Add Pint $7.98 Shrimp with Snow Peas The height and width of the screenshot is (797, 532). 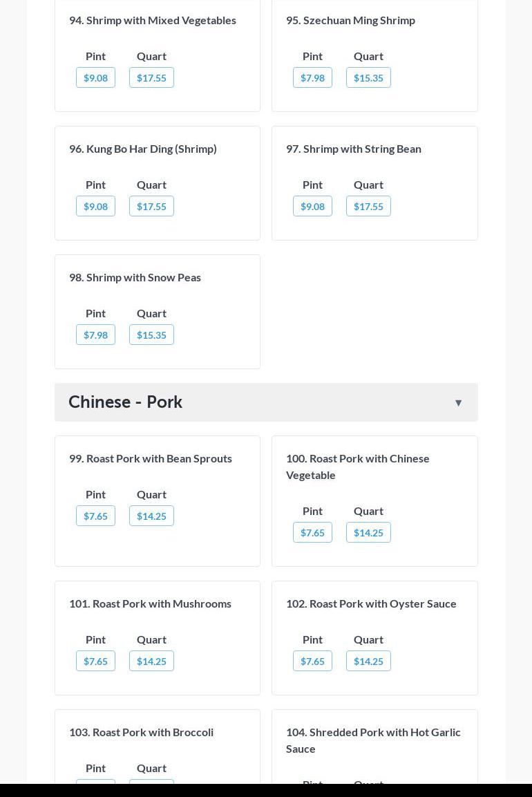click(x=95, y=335)
